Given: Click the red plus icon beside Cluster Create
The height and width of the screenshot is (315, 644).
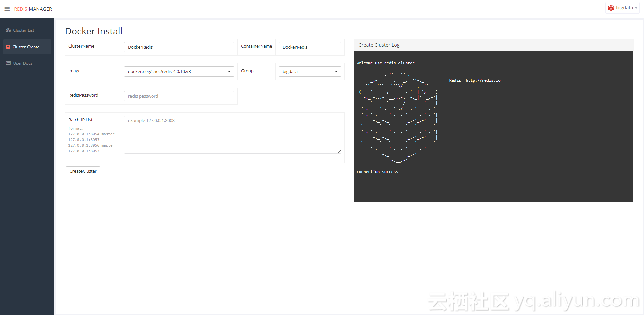Looking at the screenshot, I should [8, 47].
